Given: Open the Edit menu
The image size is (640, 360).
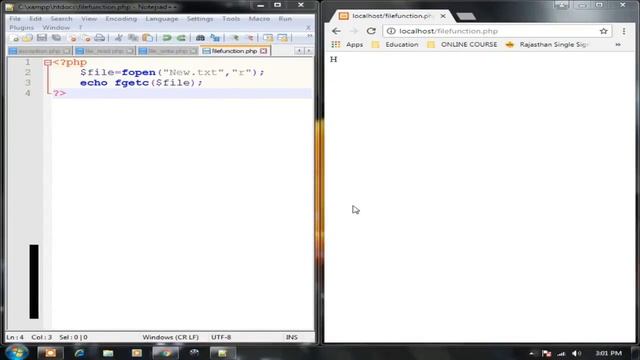Looking at the screenshot, I should [x=36, y=19].
